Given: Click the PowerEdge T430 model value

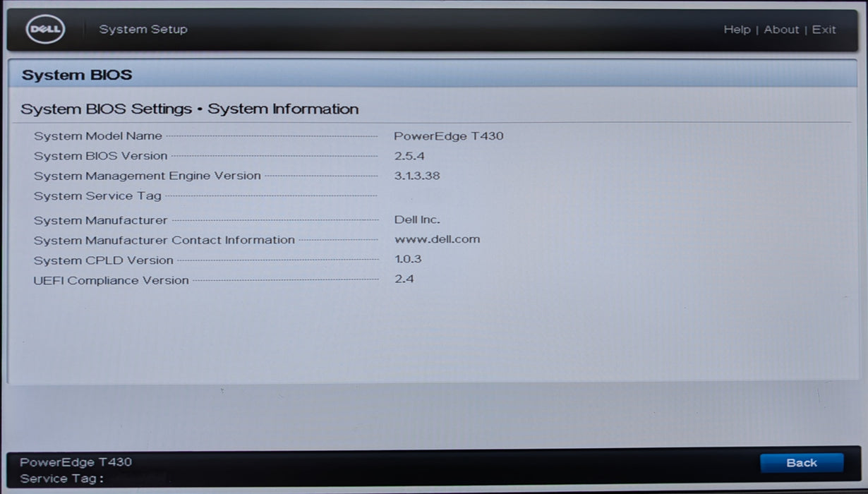Looking at the screenshot, I should (x=449, y=136).
